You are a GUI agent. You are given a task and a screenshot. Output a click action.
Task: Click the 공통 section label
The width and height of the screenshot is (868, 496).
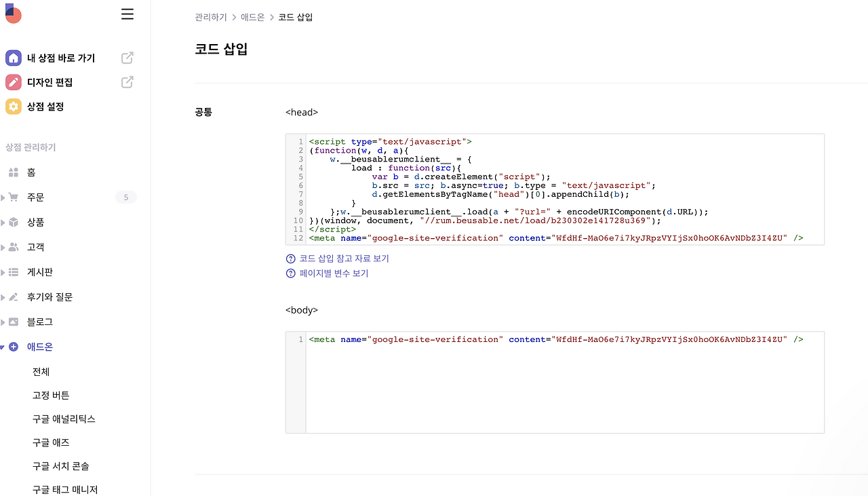pos(203,112)
